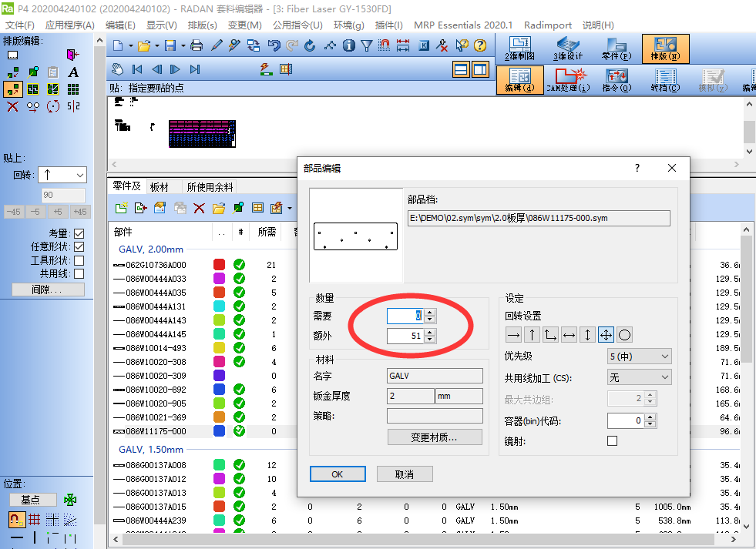Click the Help question mark toolbar icon

click(480, 45)
